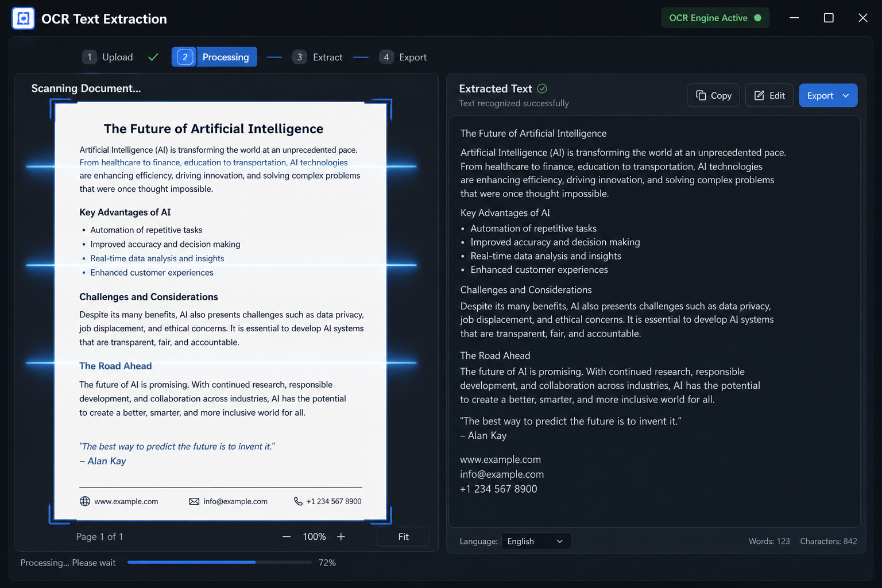Image resolution: width=882 pixels, height=588 pixels.
Task: Click the Fit button
Action: pyautogui.click(x=403, y=536)
